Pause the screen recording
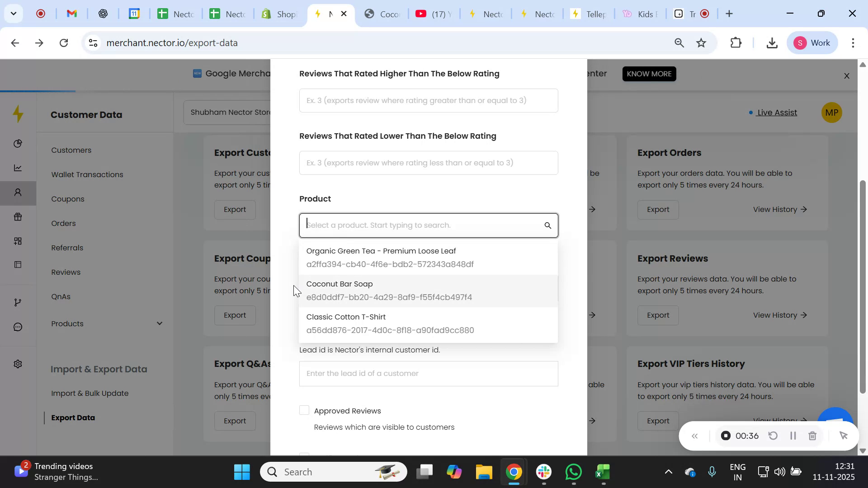Screen dimensions: 868x488 793,436
